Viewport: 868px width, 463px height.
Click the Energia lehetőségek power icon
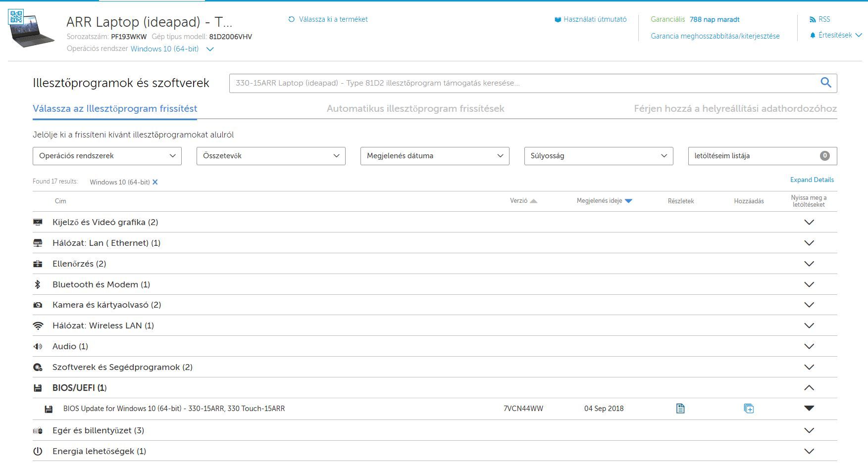[38, 451]
